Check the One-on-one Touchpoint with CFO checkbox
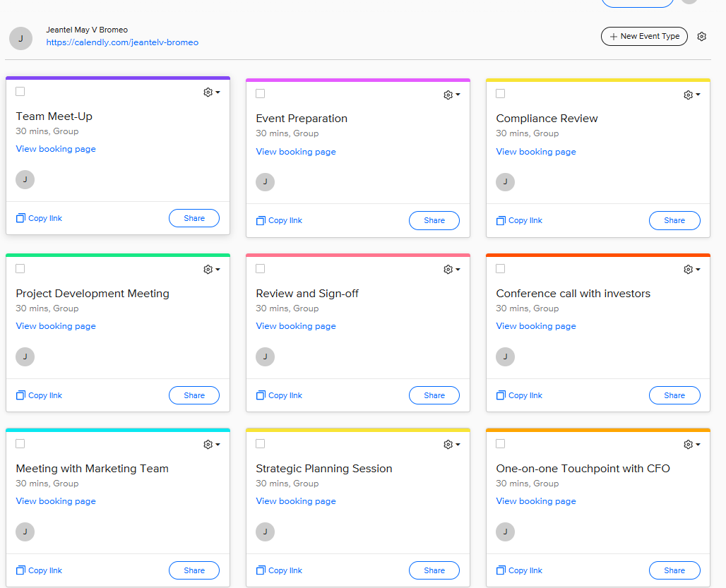726x588 pixels. (x=501, y=443)
